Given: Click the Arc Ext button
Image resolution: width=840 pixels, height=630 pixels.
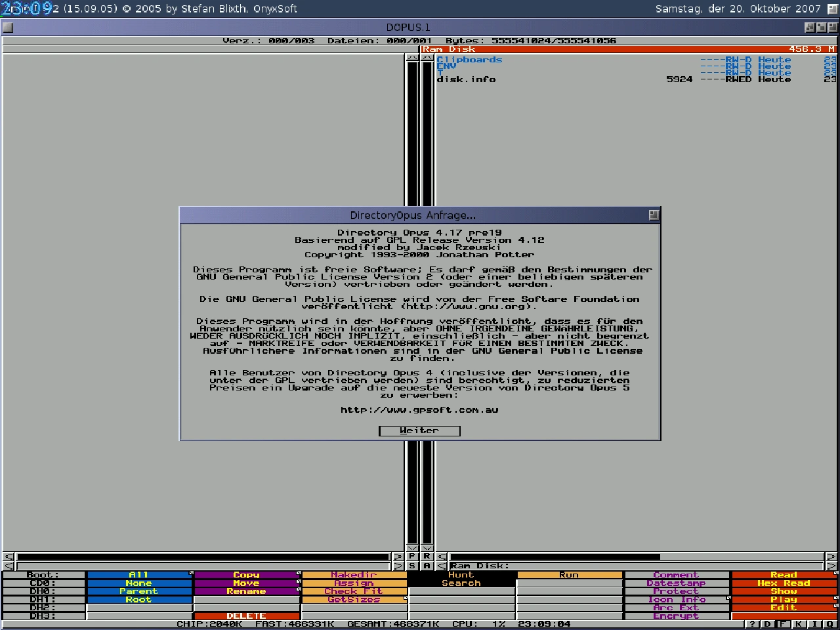Looking at the screenshot, I should click(677, 608).
